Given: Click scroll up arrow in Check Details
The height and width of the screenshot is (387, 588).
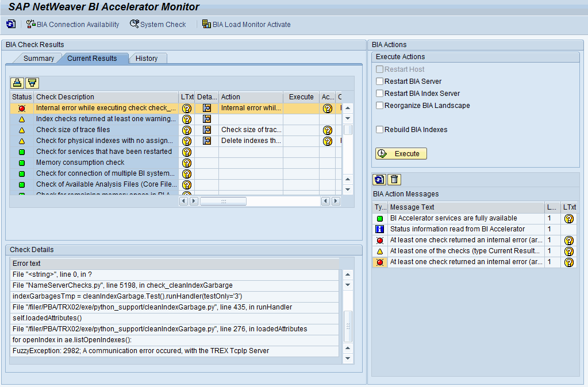Looking at the screenshot, I should [348, 274].
